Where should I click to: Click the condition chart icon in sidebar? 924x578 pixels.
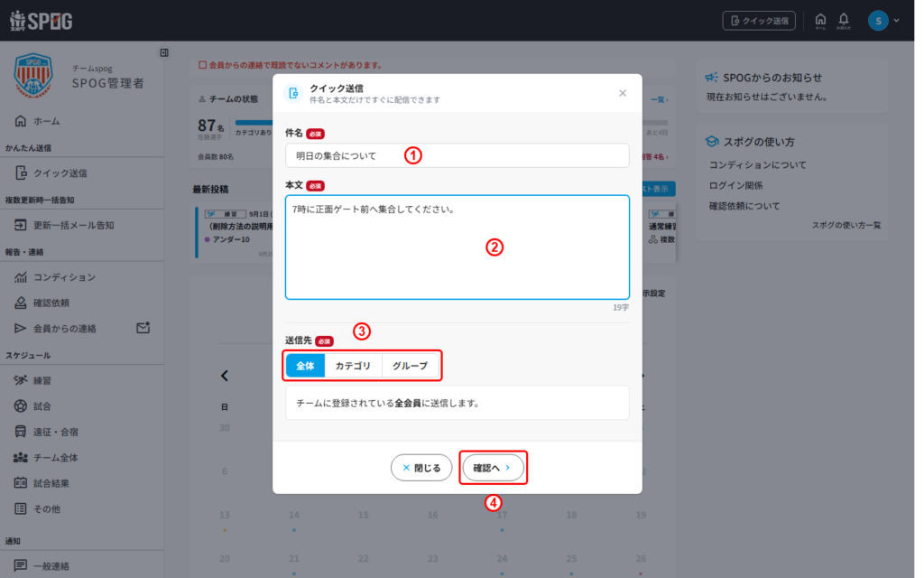(21, 276)
